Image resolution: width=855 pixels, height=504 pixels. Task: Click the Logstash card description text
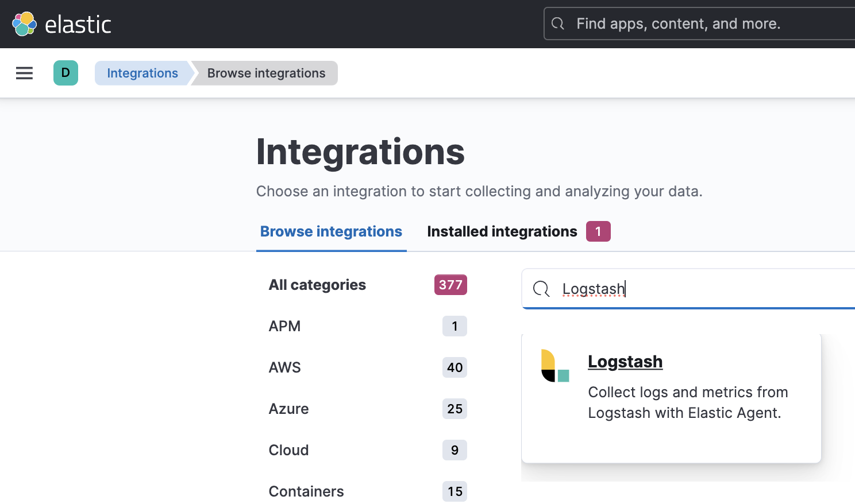688,402
